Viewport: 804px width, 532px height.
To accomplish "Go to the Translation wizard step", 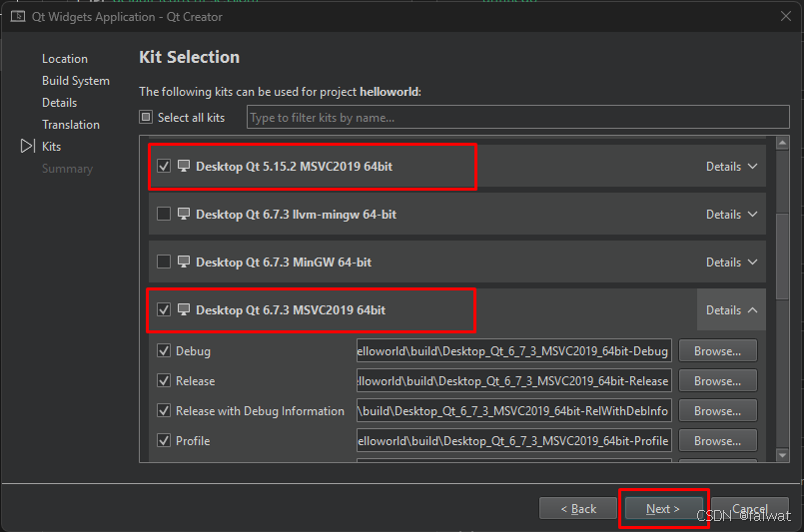I will [x=71, y=125].
